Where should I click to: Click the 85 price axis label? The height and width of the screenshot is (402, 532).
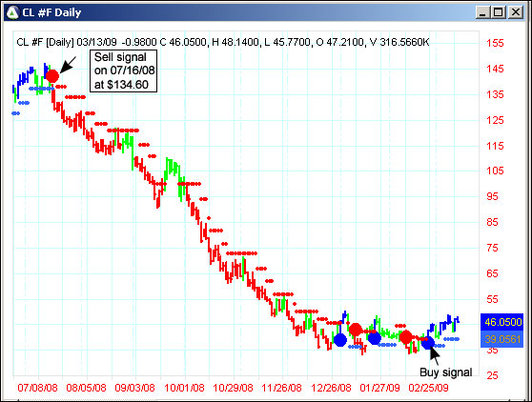pos(492,222)
